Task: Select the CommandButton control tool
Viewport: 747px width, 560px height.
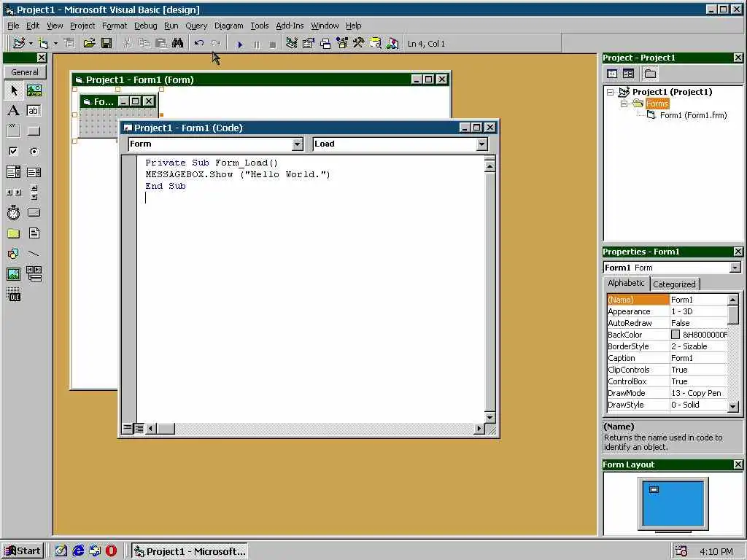Action: coord(34,131)
